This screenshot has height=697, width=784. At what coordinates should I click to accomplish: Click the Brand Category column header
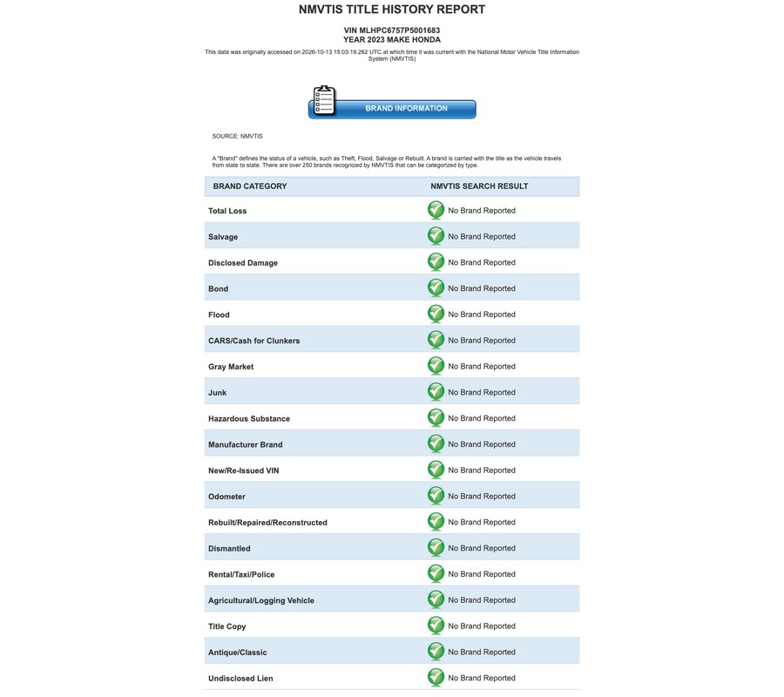tap(250, 186)
